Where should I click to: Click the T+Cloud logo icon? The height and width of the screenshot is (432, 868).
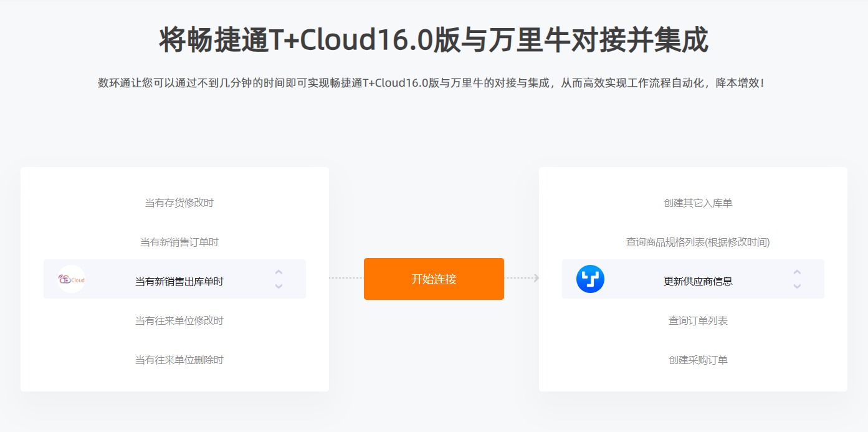(x=72, y=279)
